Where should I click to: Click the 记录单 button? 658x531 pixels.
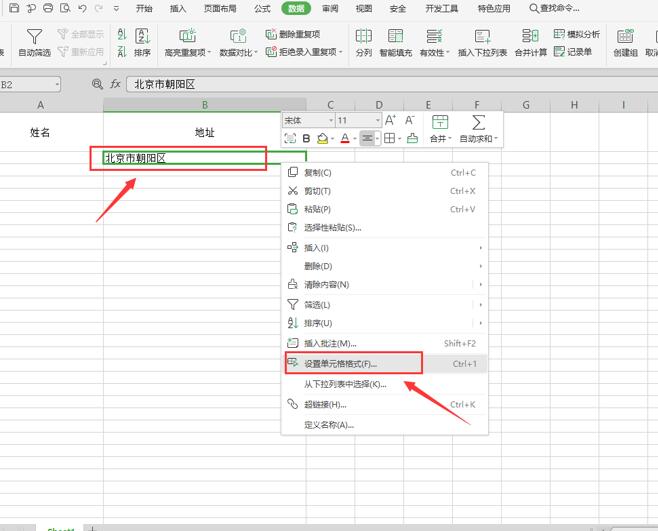point(573,52)
